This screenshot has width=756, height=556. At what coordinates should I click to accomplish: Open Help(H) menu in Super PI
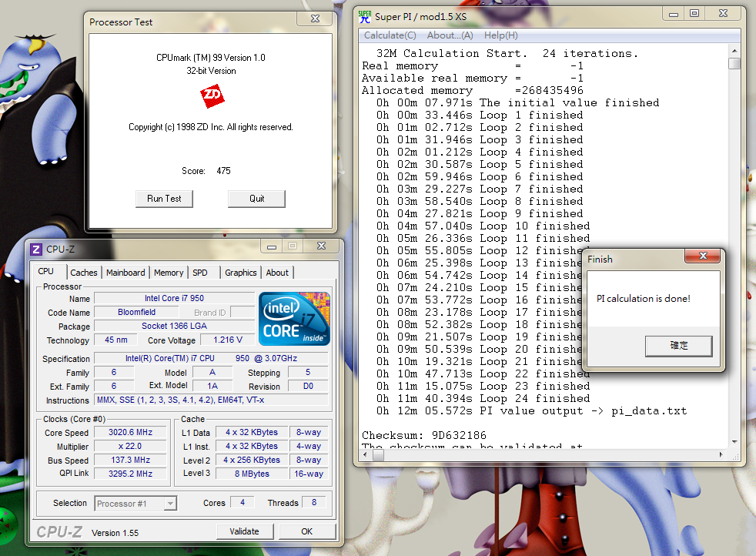click(x=501, y=35)
